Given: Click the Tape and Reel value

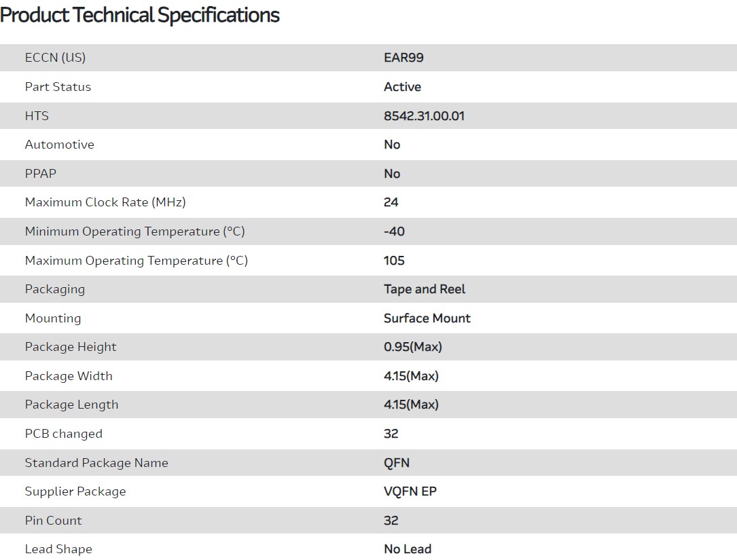Looking at the screenshot, I should 425,289.
